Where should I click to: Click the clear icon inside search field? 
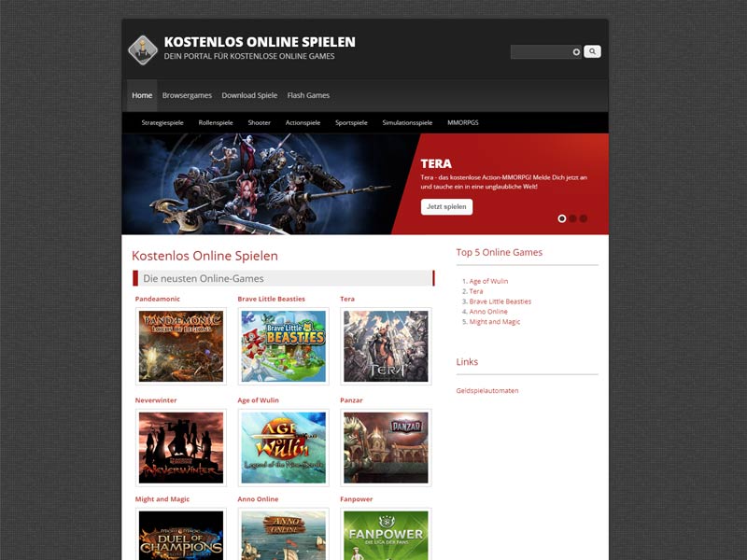(x=576, y=52)
